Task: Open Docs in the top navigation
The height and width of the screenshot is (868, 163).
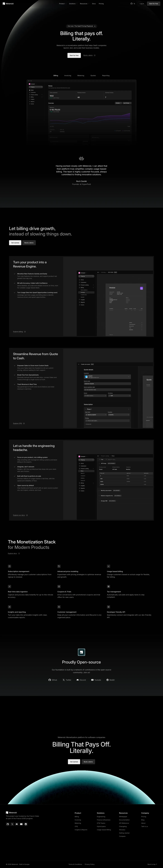Action: 94,4
